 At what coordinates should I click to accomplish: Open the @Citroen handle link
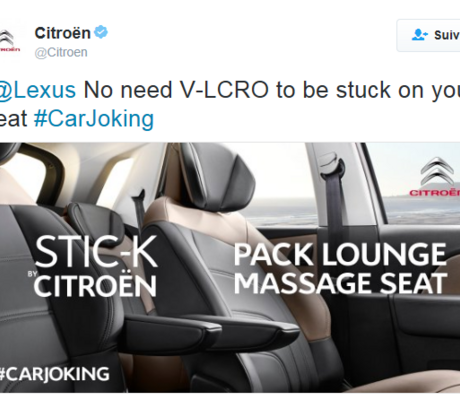61,52
